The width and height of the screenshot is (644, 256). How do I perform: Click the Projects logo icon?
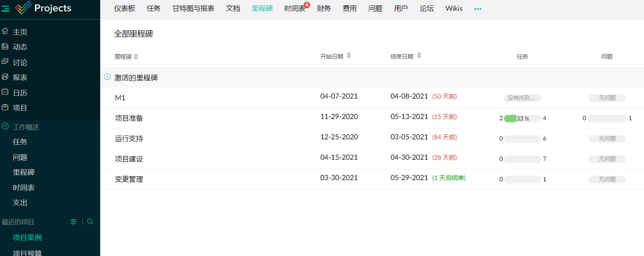click(23, 8)
